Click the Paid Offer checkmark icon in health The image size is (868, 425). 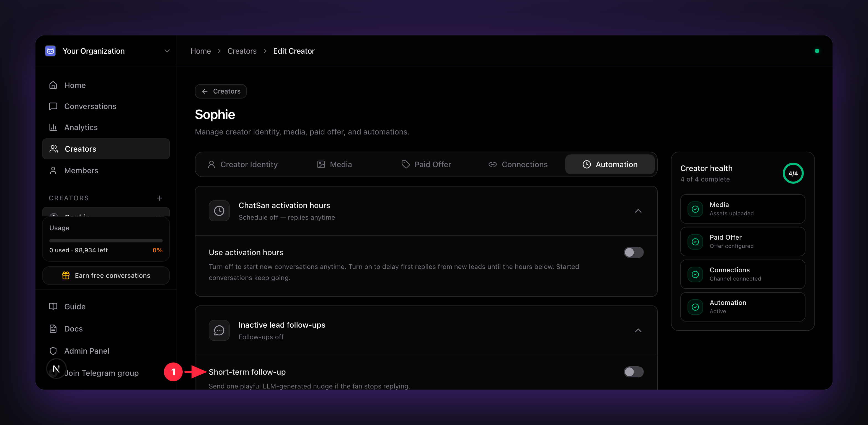point(695,242)
